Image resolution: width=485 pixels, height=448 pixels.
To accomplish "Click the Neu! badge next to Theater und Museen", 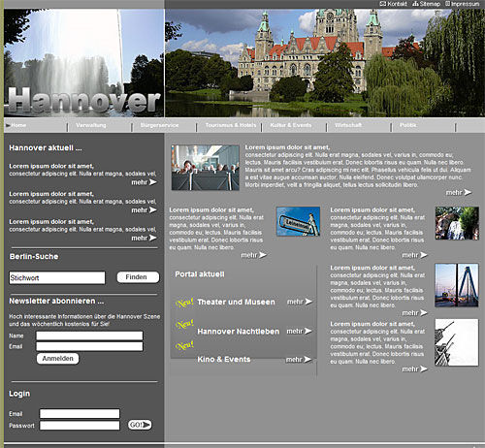I will 184,303.
